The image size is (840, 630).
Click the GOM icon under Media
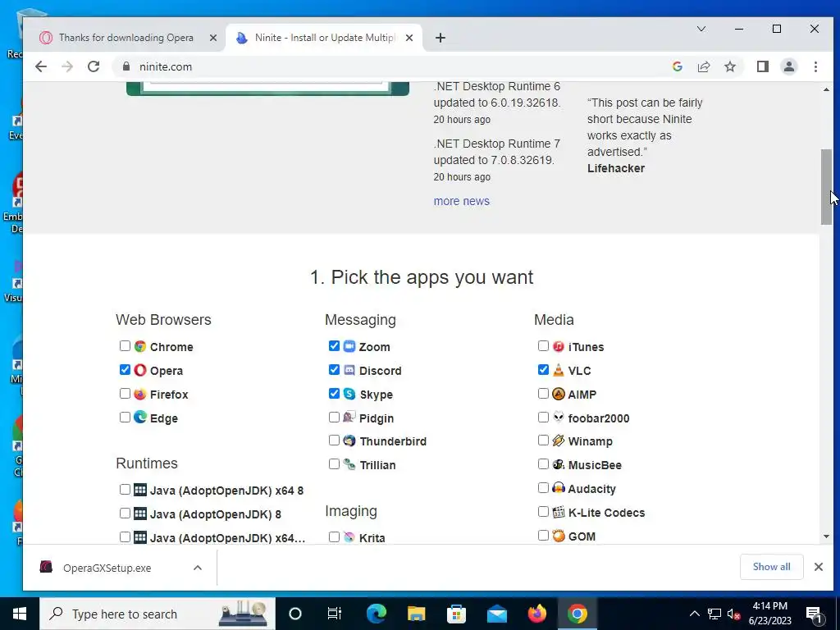558,536
